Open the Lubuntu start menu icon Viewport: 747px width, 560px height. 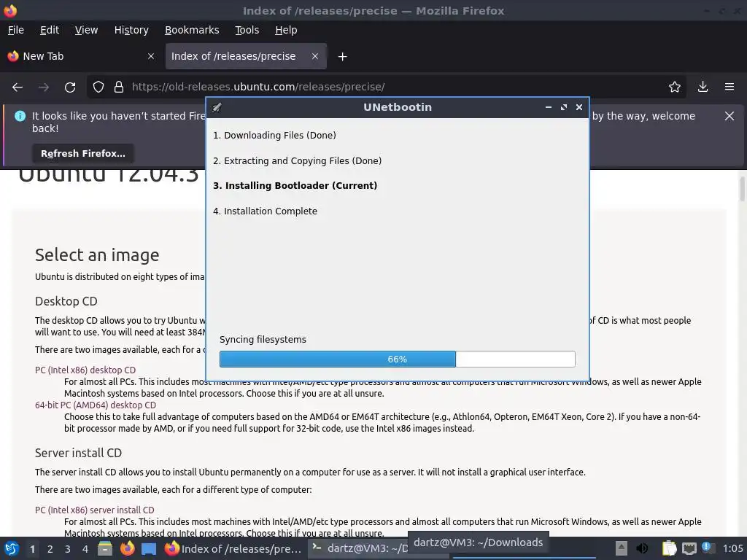pyautogui.click(x=12, y=548)
